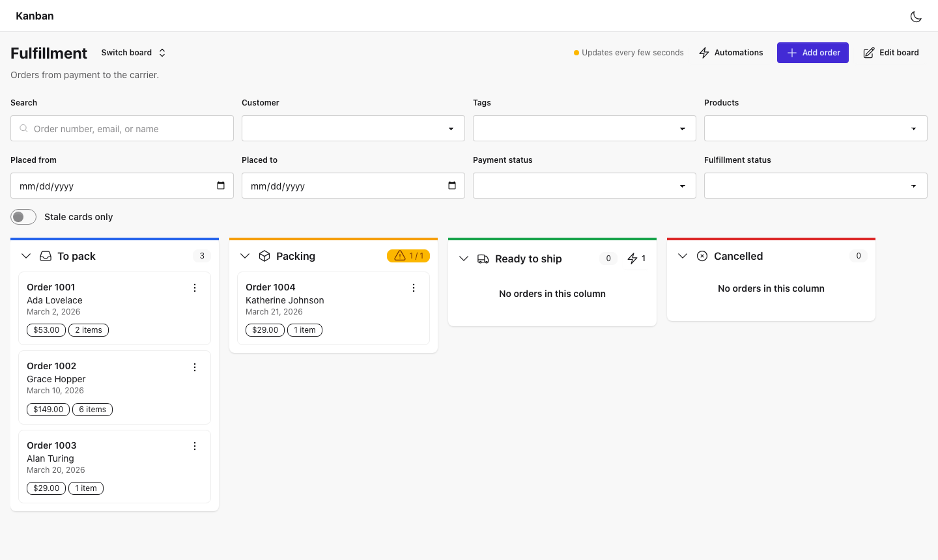The width and height of the screenshot is (938, 560).
Task: Collapse the Ready to ship column
Action: (x=464, y=259)
